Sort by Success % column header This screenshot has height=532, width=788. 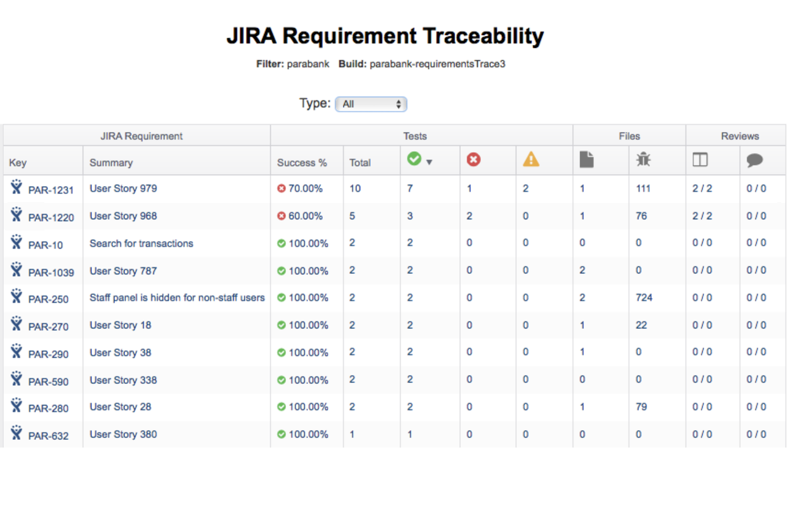302,162
